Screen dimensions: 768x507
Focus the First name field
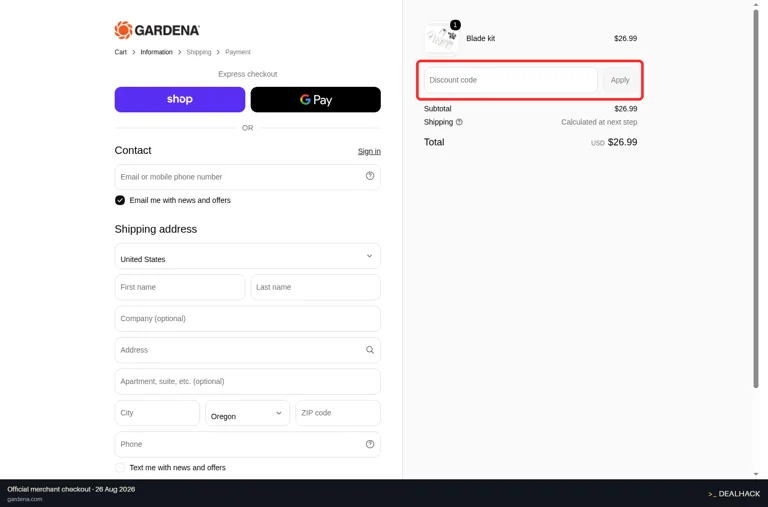[x=180, y=287]
